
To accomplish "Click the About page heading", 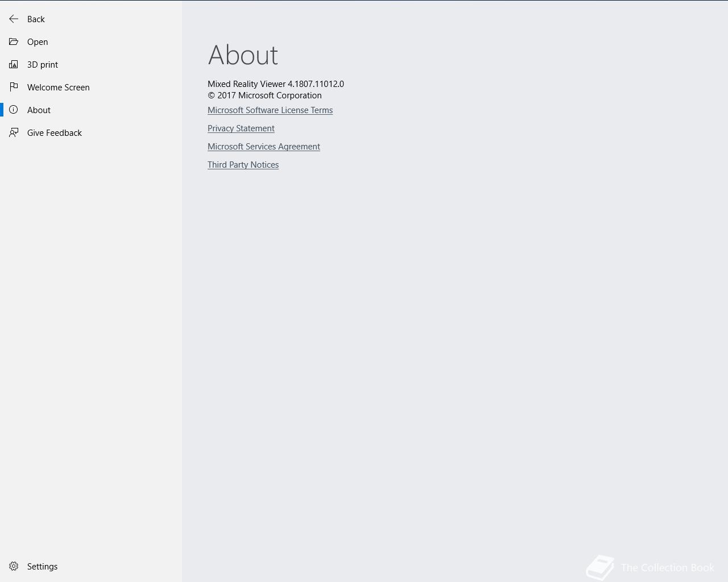I will [243, 55].
